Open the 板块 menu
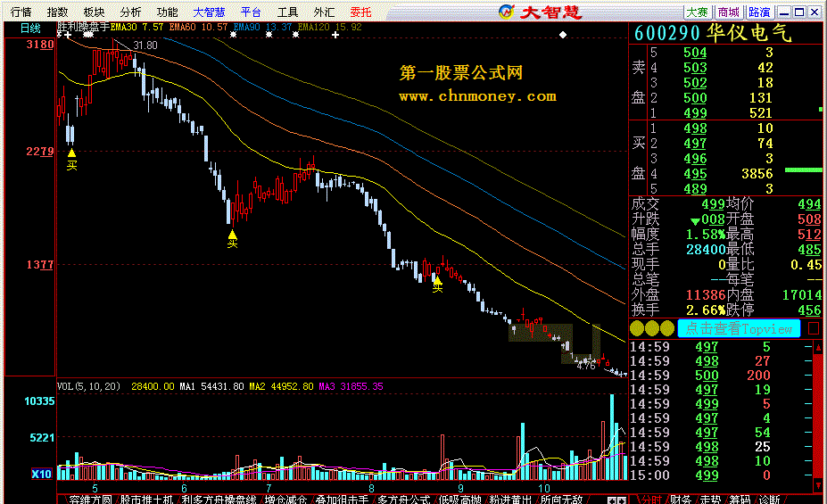The height and width of the screenshot is (504, 827). 94,12
